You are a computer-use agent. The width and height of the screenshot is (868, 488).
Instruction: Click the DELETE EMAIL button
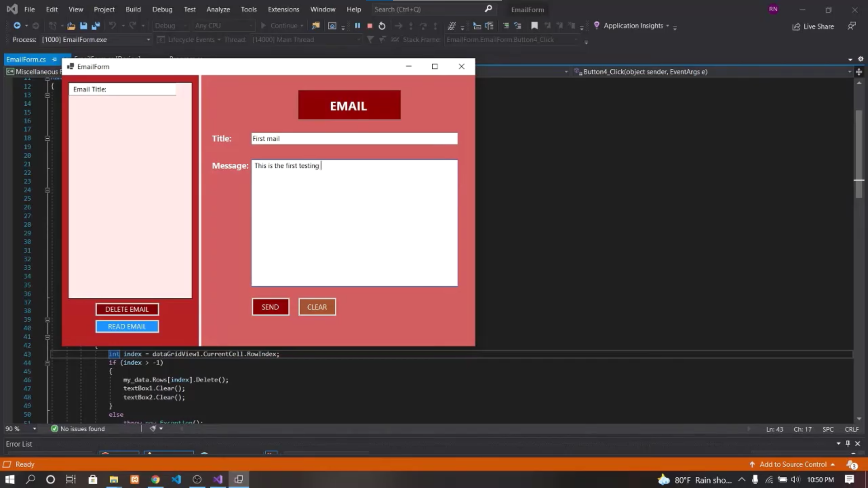(127, 309)
